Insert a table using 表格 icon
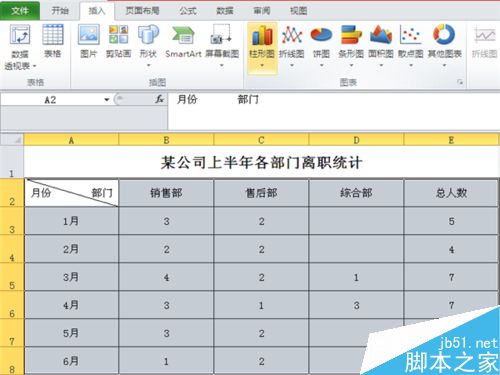500x375 pixels. click(53, 41)
